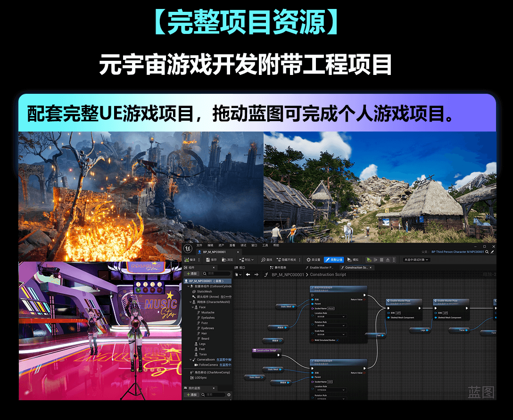Open the 对比 diff dropdown
Image resolution: width=513 pixels, height=420 pixels.
tap(246, 260)
